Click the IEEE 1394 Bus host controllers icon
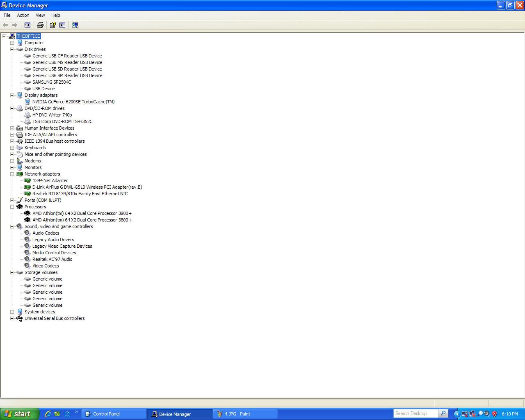Image resolution: width=525 pixels, height=420 pixels. tap(20, 141)
